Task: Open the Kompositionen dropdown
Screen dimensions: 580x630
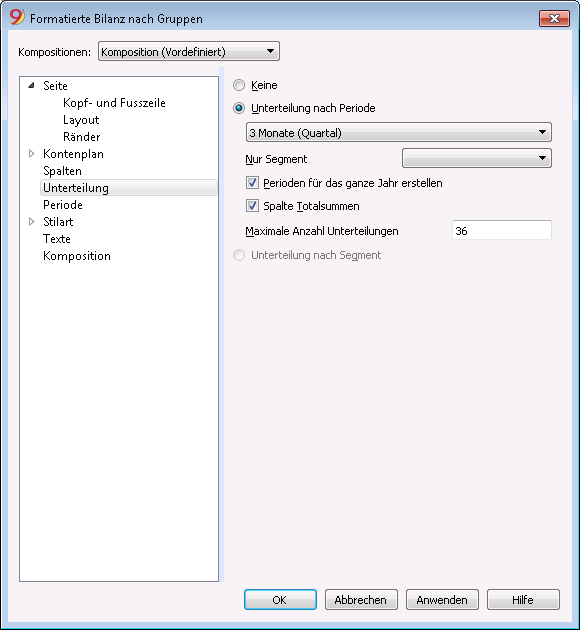Action: [x=189, y=51]
